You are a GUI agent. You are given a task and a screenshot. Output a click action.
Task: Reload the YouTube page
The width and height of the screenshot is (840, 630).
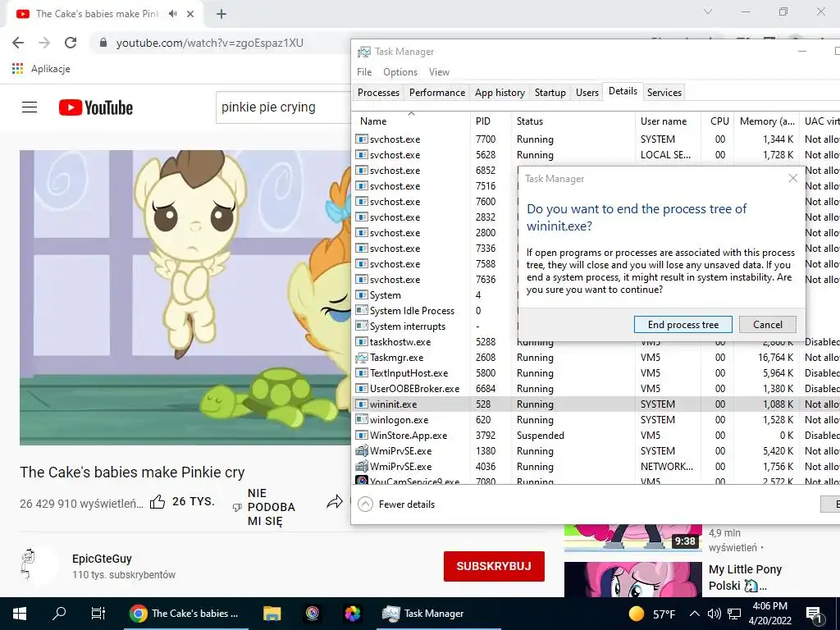71,43
